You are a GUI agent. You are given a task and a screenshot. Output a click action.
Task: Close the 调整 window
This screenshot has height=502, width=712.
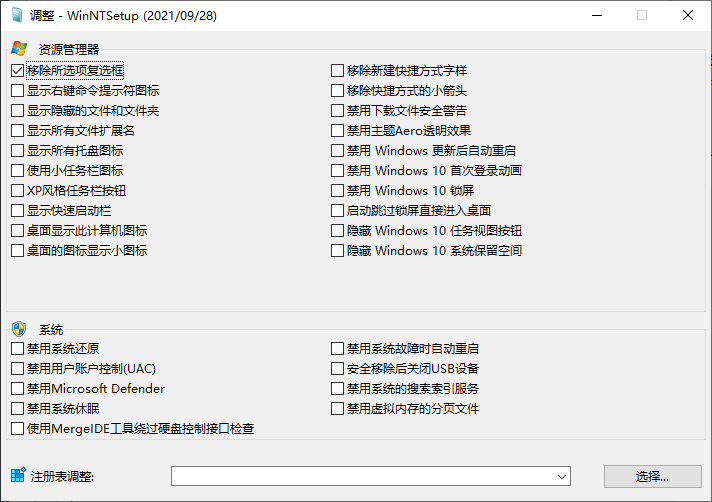coord(688,16)
